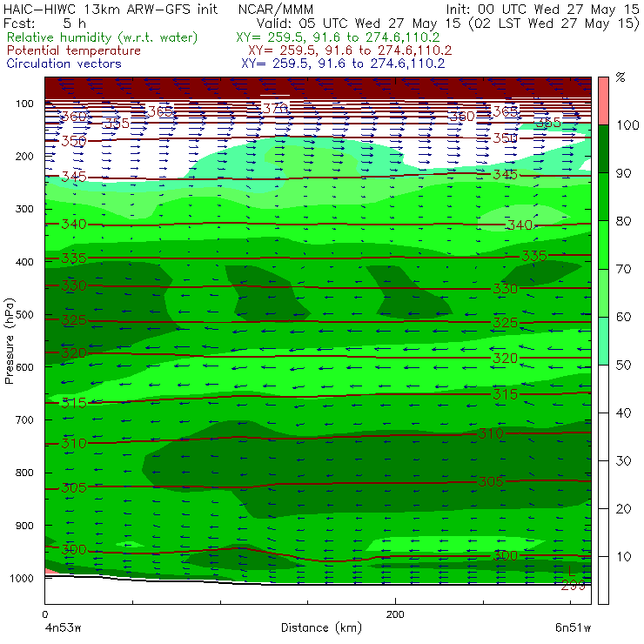The image size is (644, 644).
Task: Click the "%" unit label above the colorbar
Action: click(621, 77)
